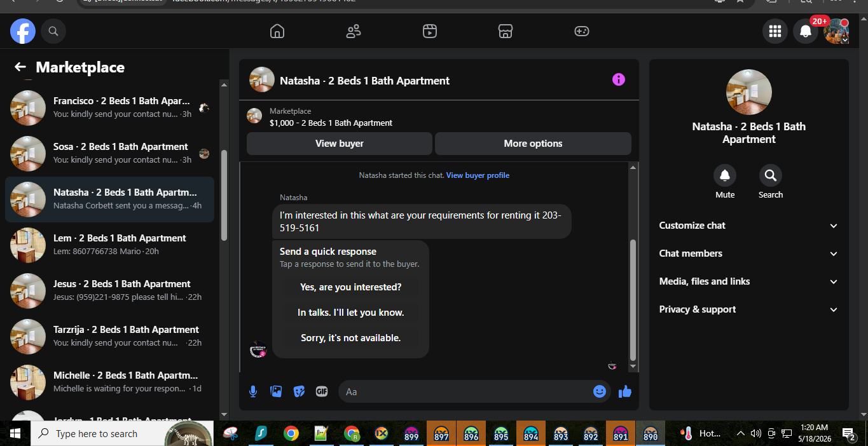Open the Video (Watch) icon
Viewport: 868px width, 446px height.
pyautogui.click(x=430, y=31)
